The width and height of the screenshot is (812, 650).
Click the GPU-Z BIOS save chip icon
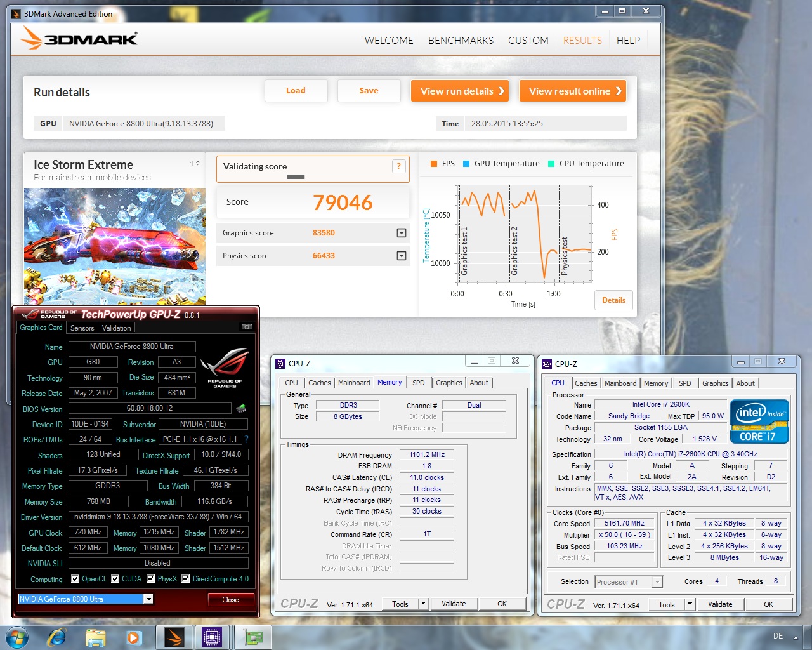click(x=241, y=408)
